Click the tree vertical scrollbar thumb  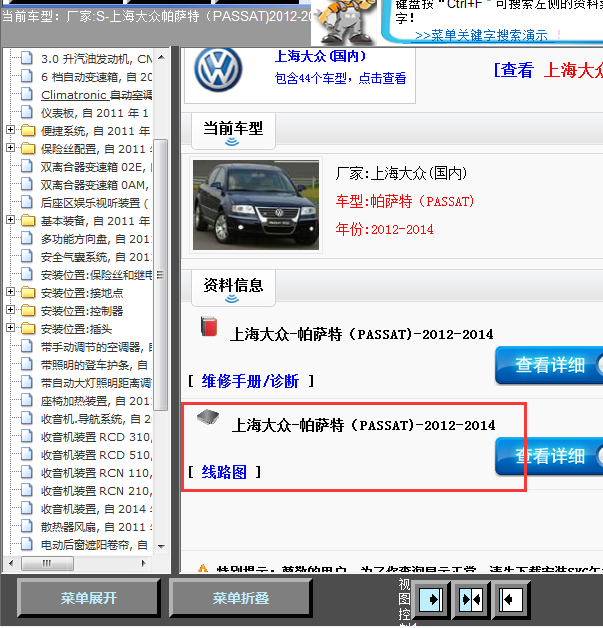pos(161,275)
